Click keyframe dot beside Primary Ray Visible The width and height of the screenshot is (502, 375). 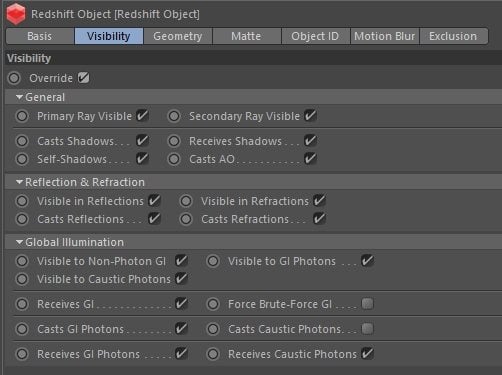(x=22, y=116)
